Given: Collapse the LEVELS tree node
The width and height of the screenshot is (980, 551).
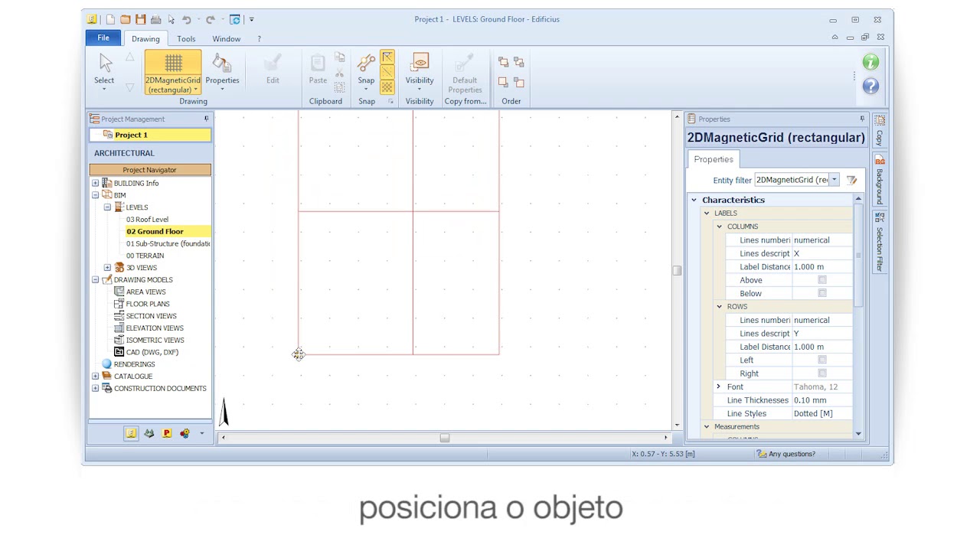Looking at the screenshot, I should tap(107, 207).
